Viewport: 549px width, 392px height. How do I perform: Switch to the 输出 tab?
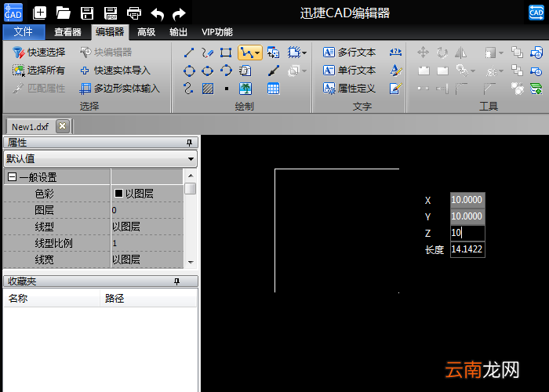178,32
